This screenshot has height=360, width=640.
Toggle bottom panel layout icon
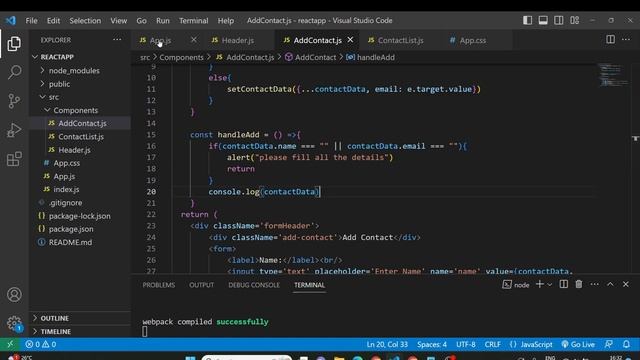(x=543, y=20)
